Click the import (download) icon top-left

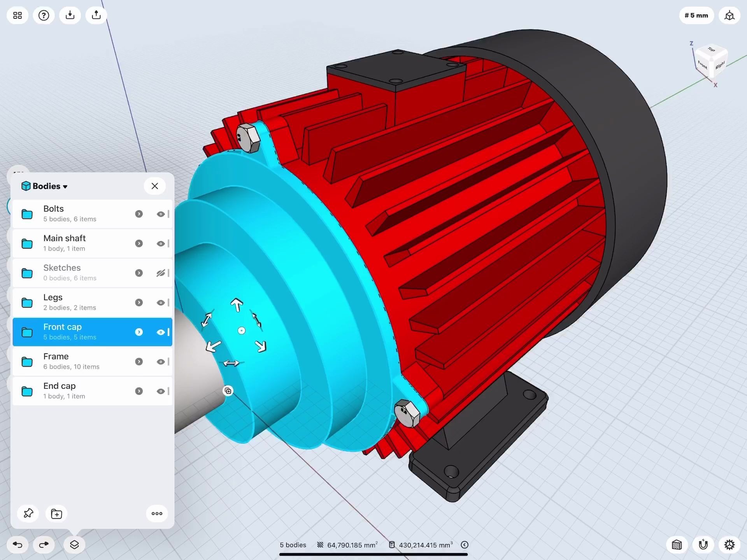pos(70,15)
